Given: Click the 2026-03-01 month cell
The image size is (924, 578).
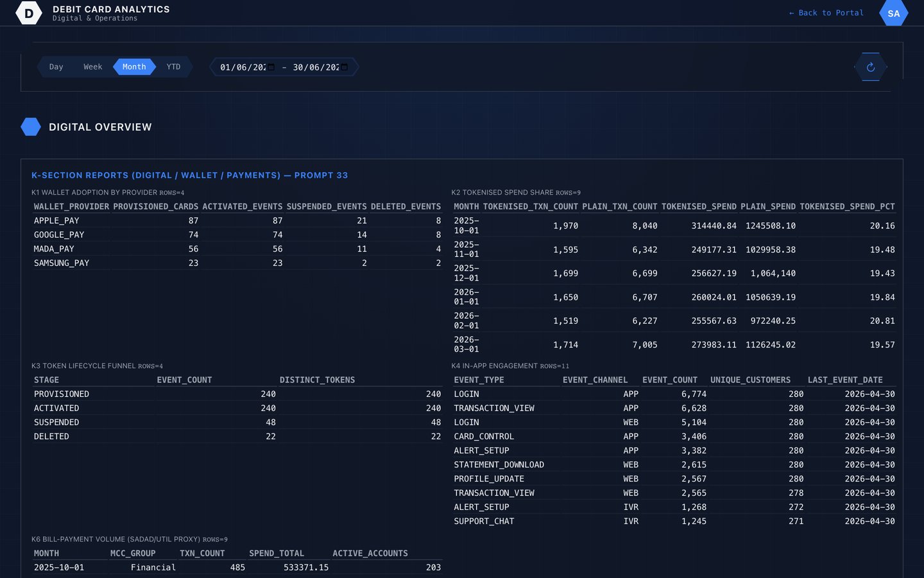Looking at the screenshot, I should click(x=466, y=344).
